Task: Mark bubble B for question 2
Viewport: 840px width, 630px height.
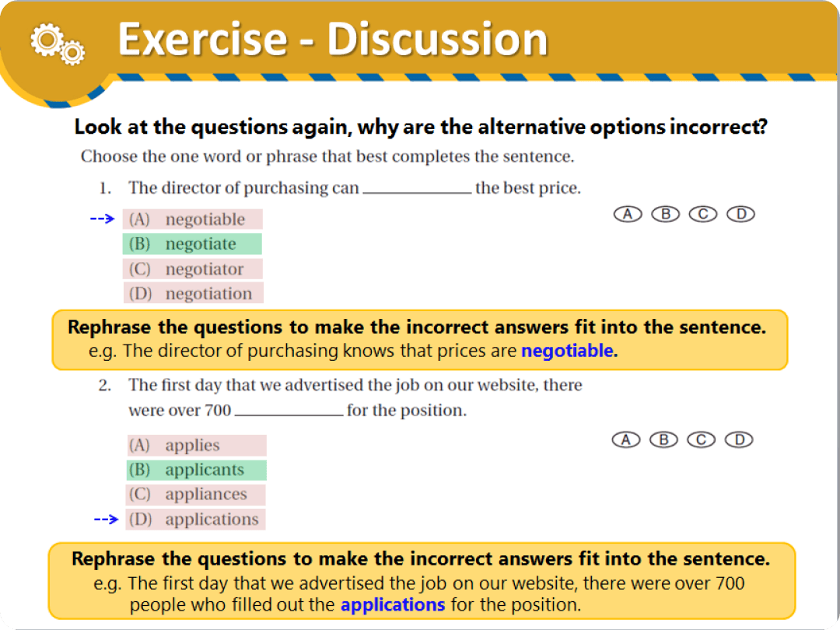Action: [x=663, y=439]
